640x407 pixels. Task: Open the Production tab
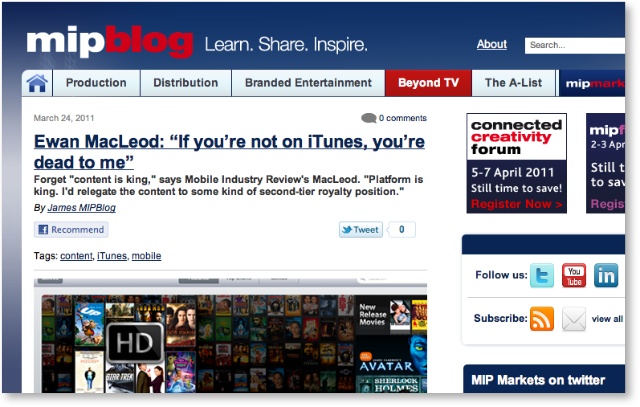point(96,83)
